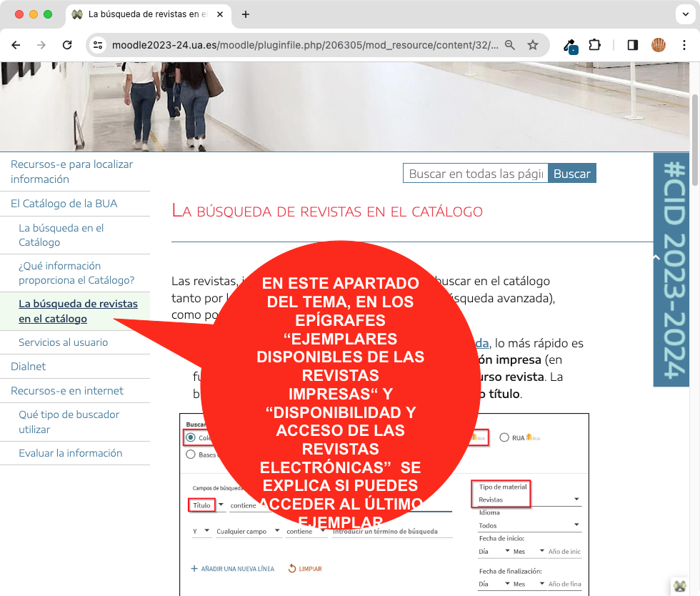Click the Buscar en todas las páginas field
Viewport: 700px width, 596px height.
coord(476,174)
